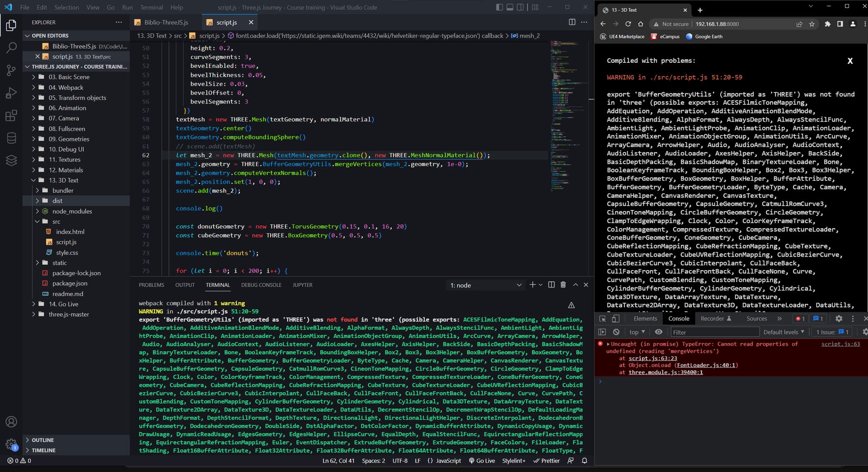Collapse the src folder
The height and width of the screenshot is (472, 868).
point(56,222)
